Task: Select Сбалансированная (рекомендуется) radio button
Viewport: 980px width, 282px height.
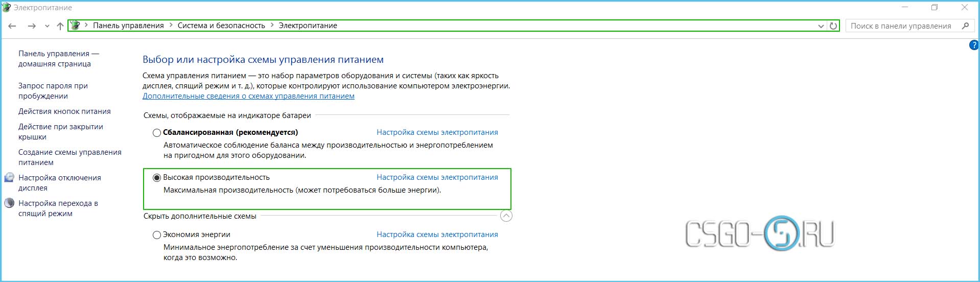Action: [157, 133]
